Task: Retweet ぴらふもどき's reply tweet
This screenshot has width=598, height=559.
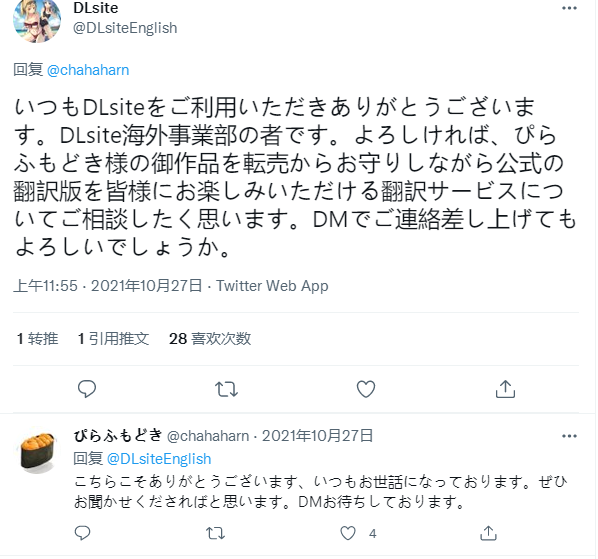Action: click(x=215, y=533)
